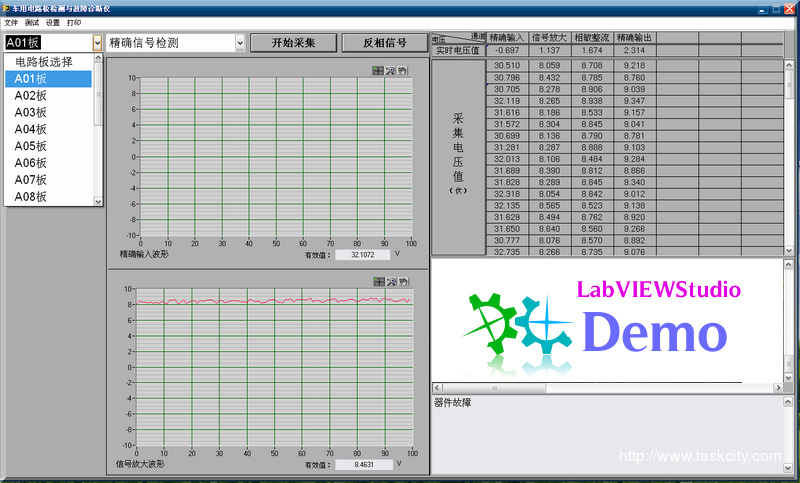Open the 设置 menu
Viewport: 800px width, 483px height.
(x=53, y=22)
